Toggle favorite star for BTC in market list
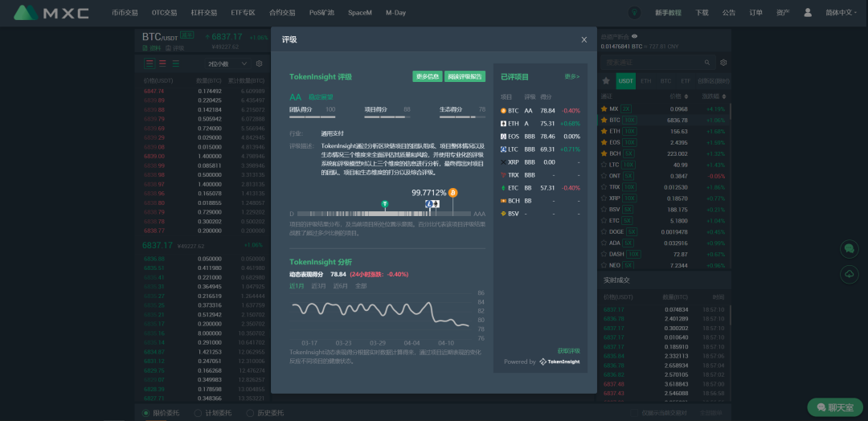 tap(604, 120)
